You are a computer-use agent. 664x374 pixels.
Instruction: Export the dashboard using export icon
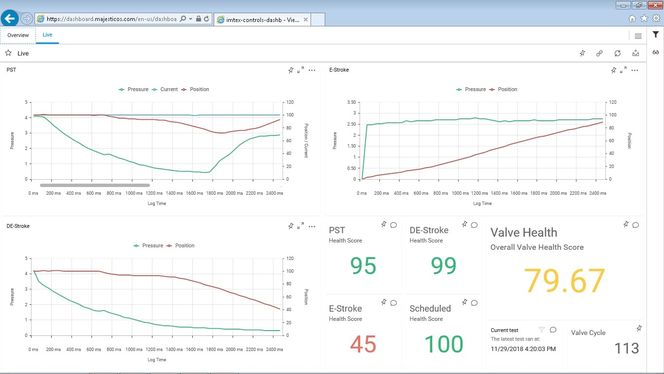[x=635, y=53]
